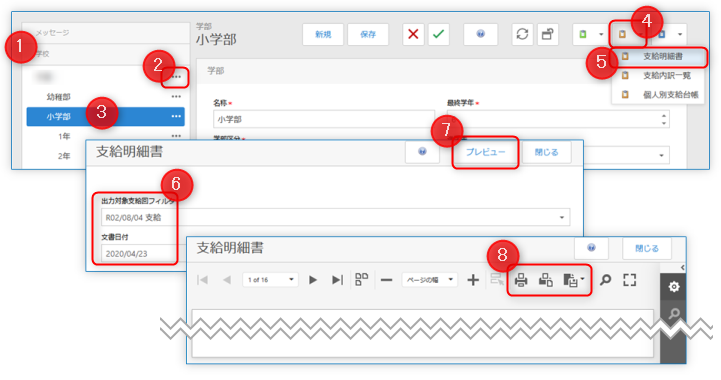
Task: Click the 新規 button
Action: (x=323, y=34)
